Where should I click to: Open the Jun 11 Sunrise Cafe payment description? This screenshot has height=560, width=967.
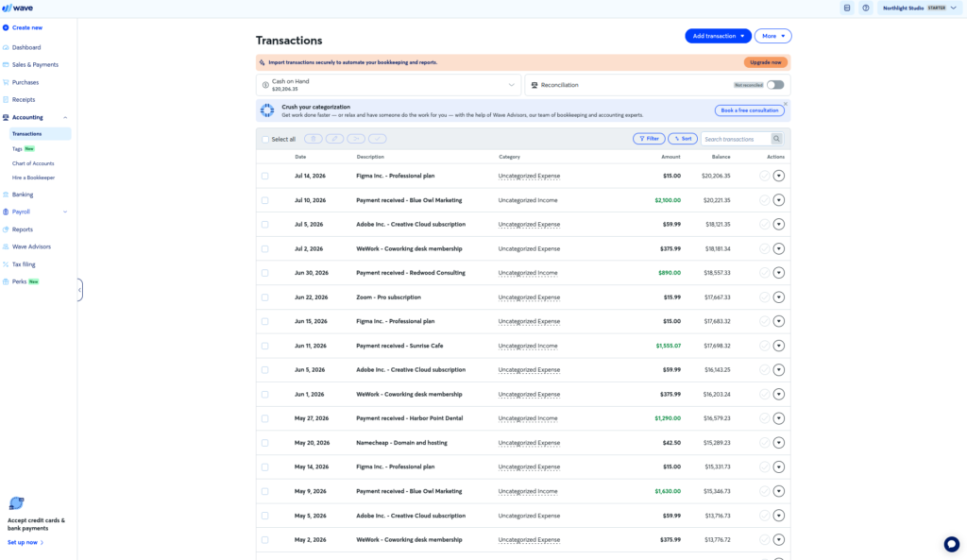(x=399, y=346)
